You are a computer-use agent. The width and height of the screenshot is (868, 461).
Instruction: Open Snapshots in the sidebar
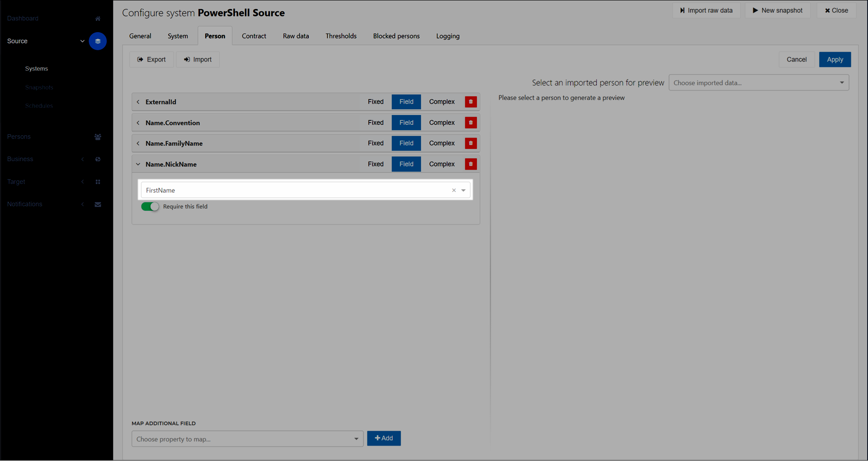(39, 88)
